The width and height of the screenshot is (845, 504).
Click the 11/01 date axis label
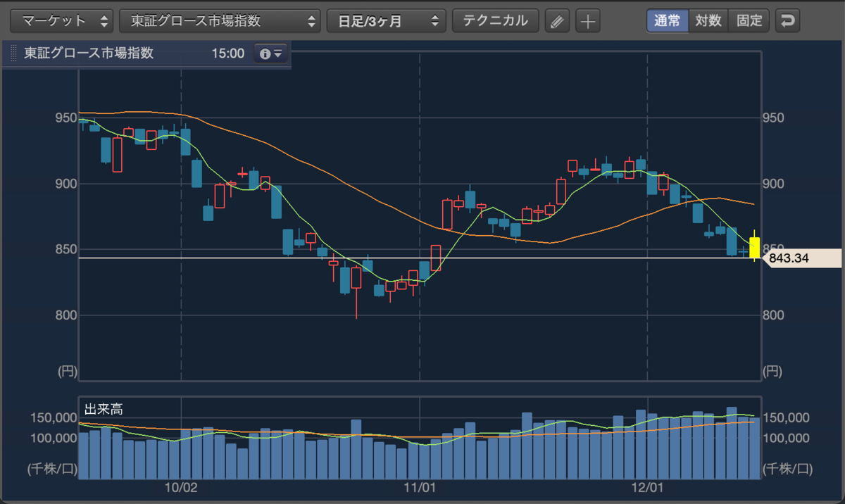point(419,487)
